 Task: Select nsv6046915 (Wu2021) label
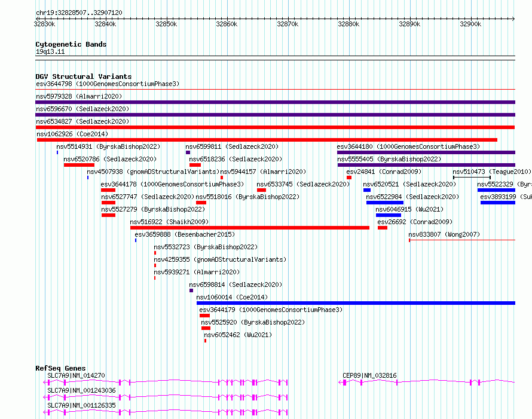(409, 209)
